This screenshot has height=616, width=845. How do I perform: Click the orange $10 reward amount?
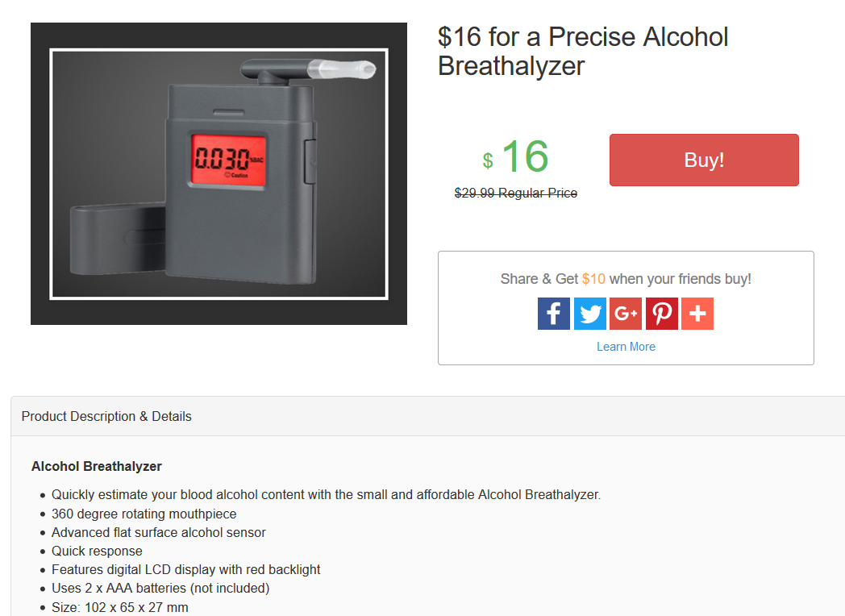coord(593,279)
